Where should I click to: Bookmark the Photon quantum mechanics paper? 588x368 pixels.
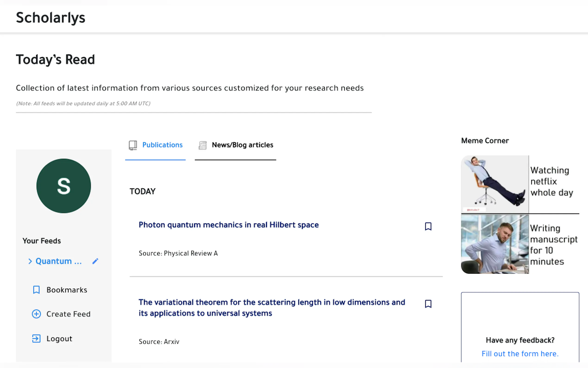[428, 226]
